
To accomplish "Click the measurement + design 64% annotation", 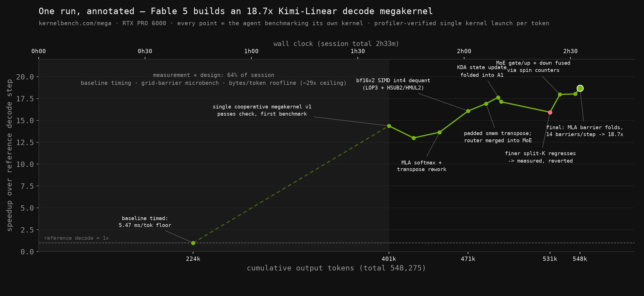I will [x=214, y=75].
